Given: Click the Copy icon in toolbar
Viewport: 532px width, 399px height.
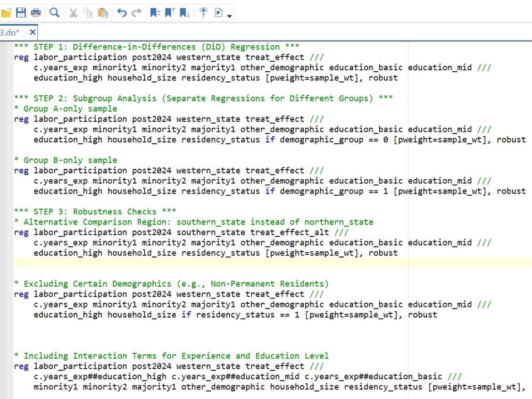Looking at the screenshot, I should [88, 13].
